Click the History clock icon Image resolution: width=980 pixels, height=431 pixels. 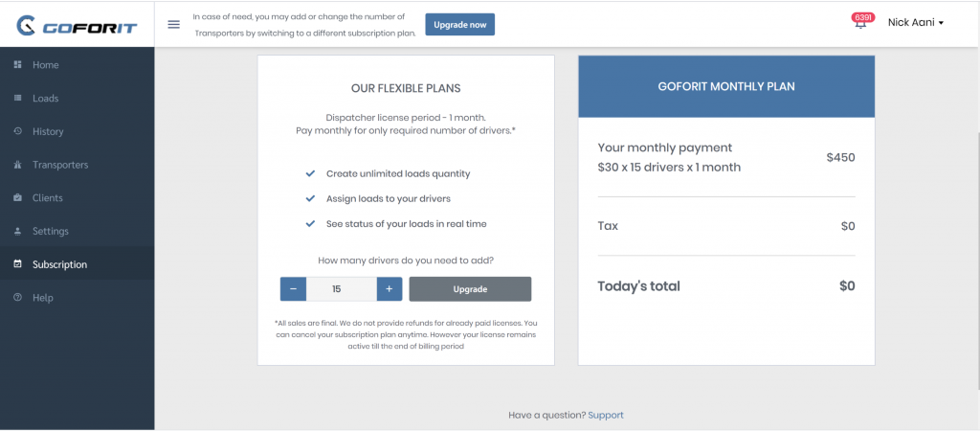coord(17,131)
